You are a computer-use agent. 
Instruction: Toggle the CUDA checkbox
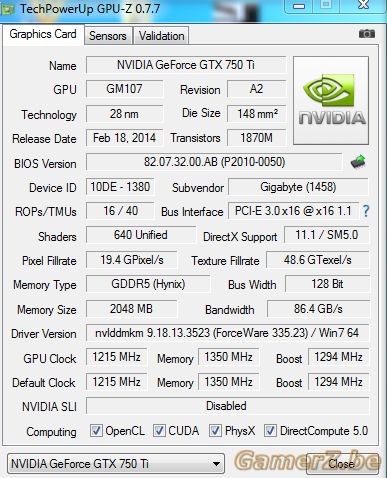(159, 430)
